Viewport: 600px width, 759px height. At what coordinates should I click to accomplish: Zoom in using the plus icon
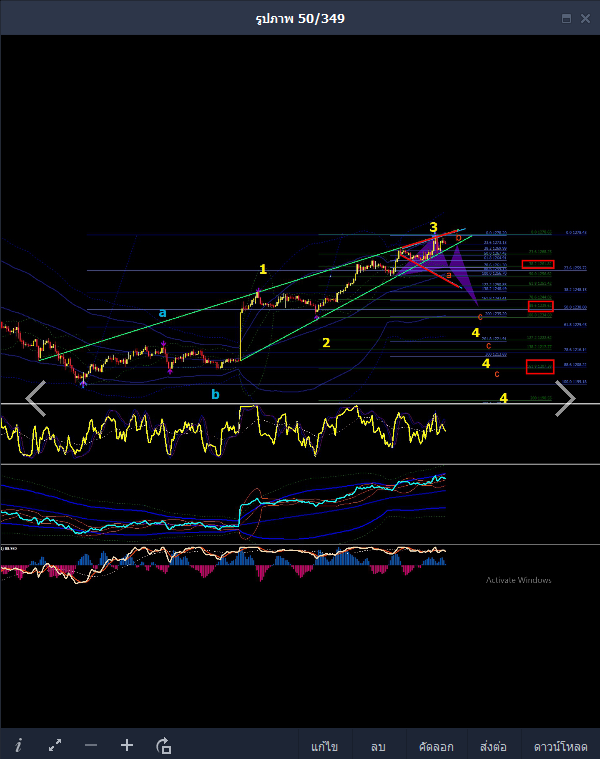pos(127,745)
